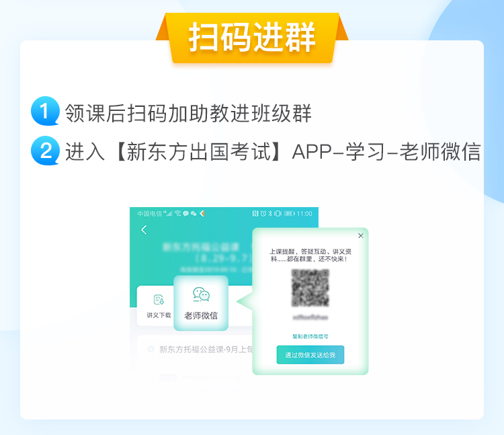Tap the WiFi icon in the status bar
This screenshot has height=435, width=504.
(x=178, y=214)
